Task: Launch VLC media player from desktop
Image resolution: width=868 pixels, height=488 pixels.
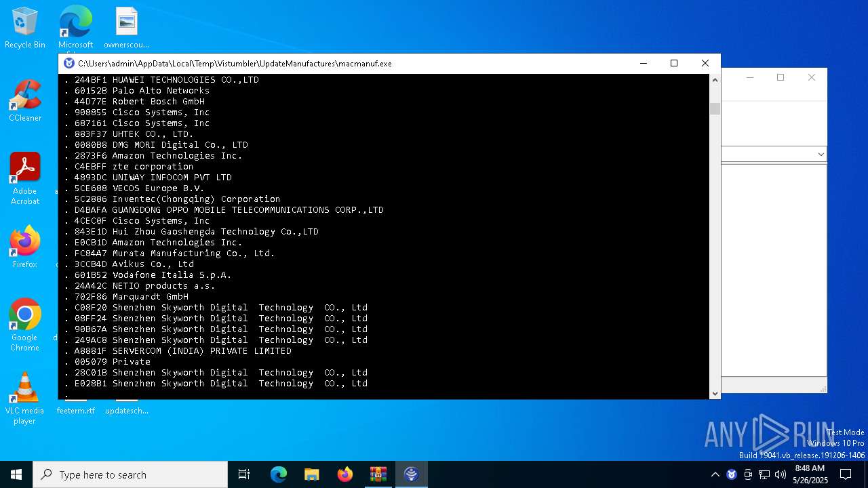Action: 25,398
